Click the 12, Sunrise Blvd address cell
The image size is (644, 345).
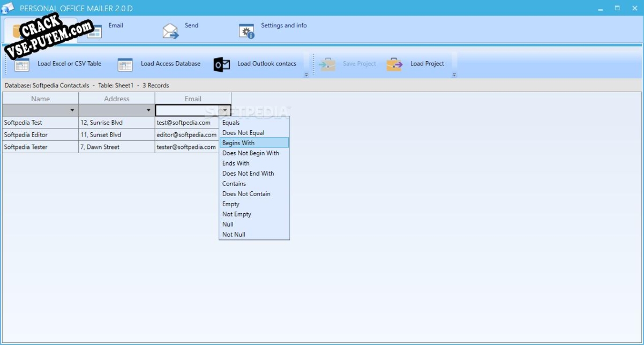(x=117, y=123)
